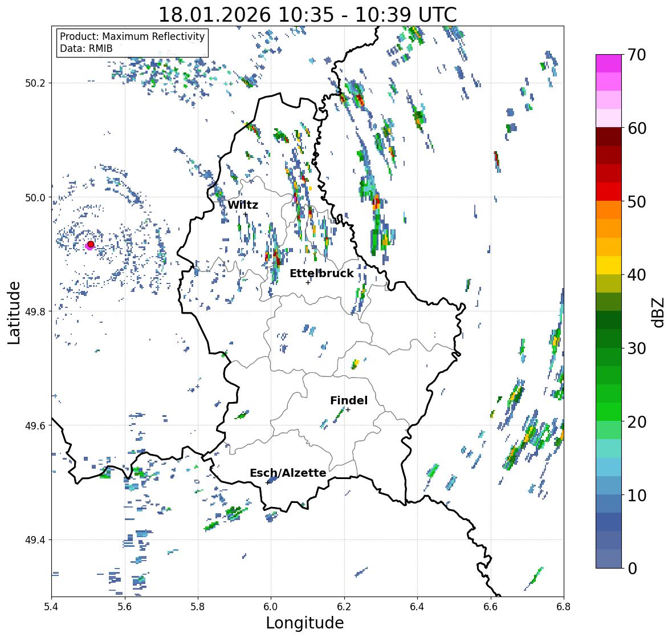Click the Esch/Alzette city label
The height and width of the screenshot is (637, 672).
[x=288, y=473]
